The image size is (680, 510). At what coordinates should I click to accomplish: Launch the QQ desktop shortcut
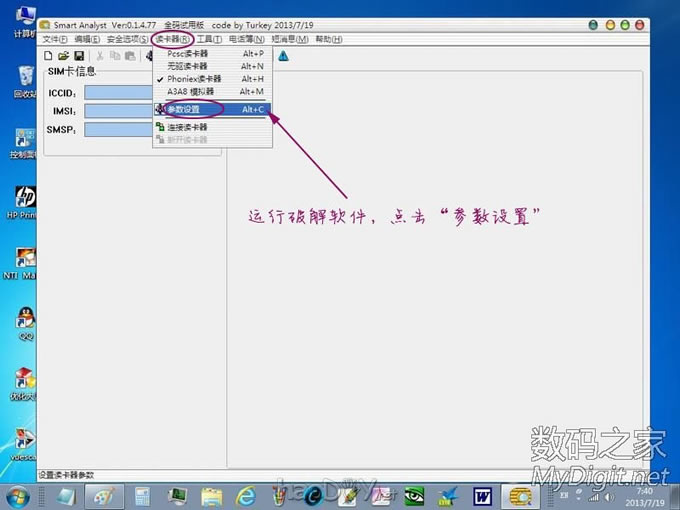coord(24,320)
